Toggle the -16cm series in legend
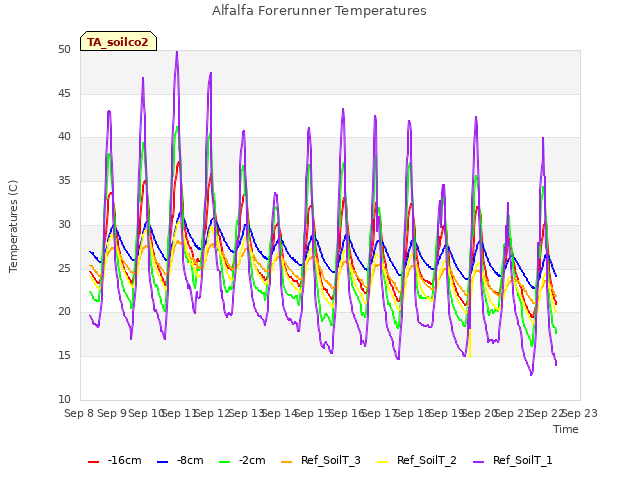The height and width of the screenshot is (480, 640). pos(115,461)
